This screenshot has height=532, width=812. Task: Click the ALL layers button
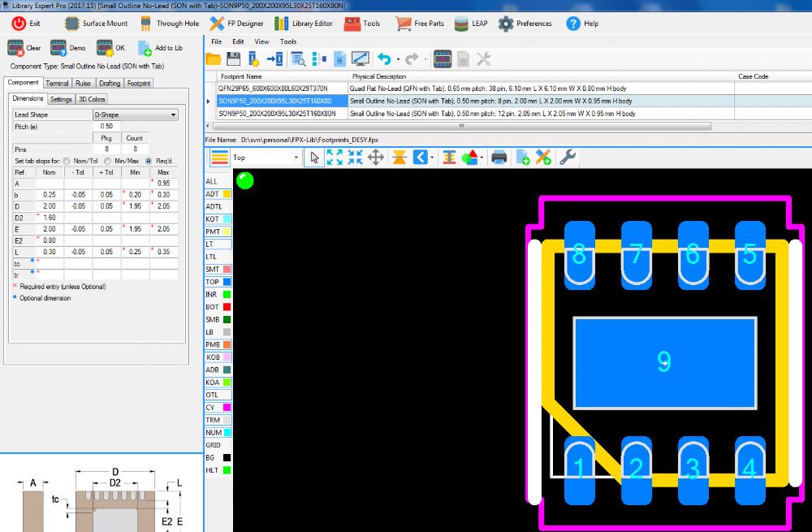pyautogui.click(x=212, y=181)
